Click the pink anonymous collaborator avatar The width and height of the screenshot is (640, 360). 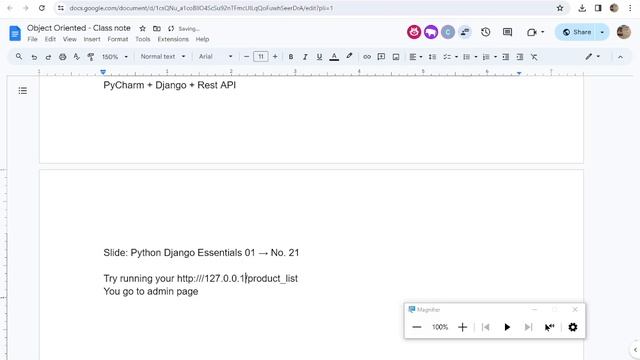(x=414, y=32)
